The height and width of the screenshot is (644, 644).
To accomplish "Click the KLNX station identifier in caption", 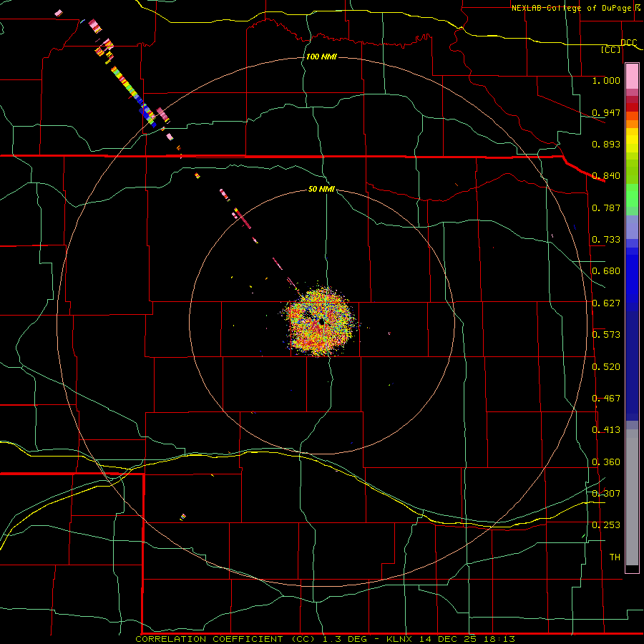I will [401, 639].
